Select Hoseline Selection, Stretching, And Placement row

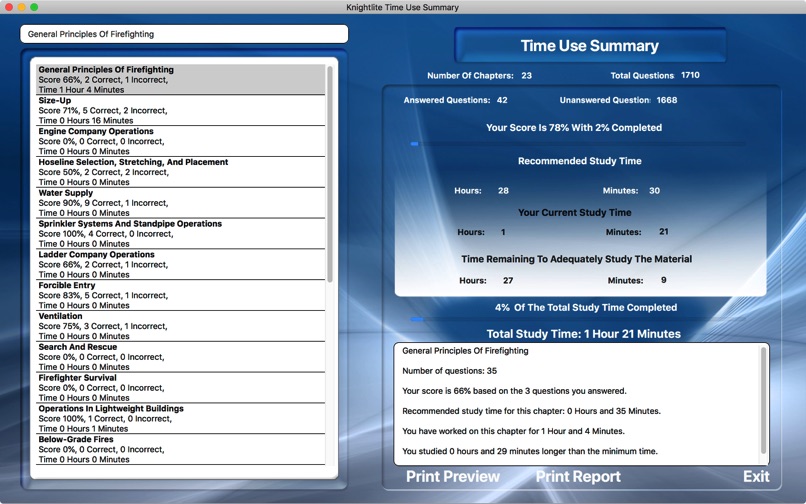(x=180, y=172)
